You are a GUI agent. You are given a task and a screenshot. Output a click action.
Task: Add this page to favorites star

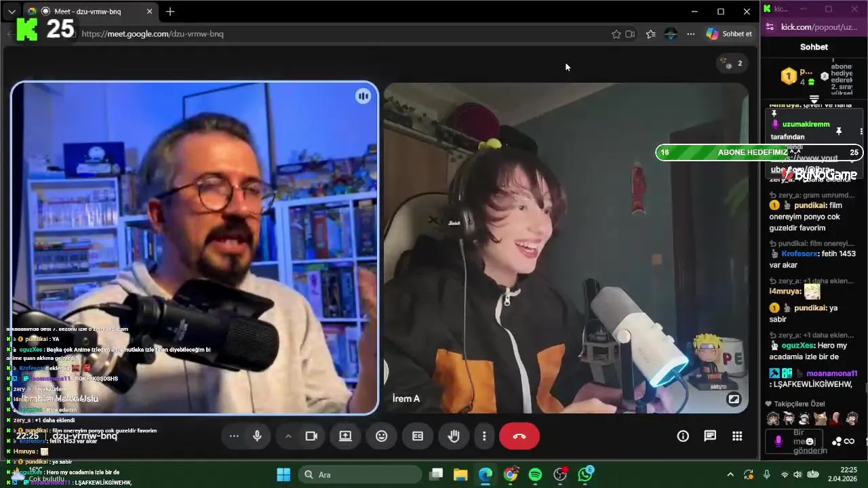point(616,34)
